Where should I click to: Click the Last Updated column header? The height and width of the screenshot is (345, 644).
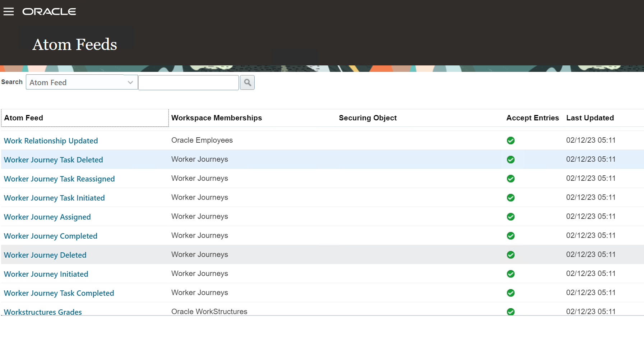590,118
